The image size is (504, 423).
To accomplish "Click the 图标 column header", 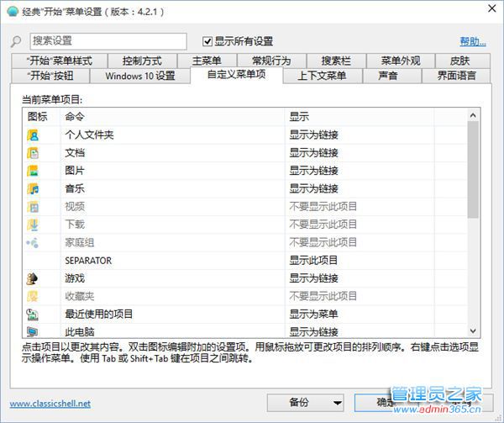I will click(41, 116).
